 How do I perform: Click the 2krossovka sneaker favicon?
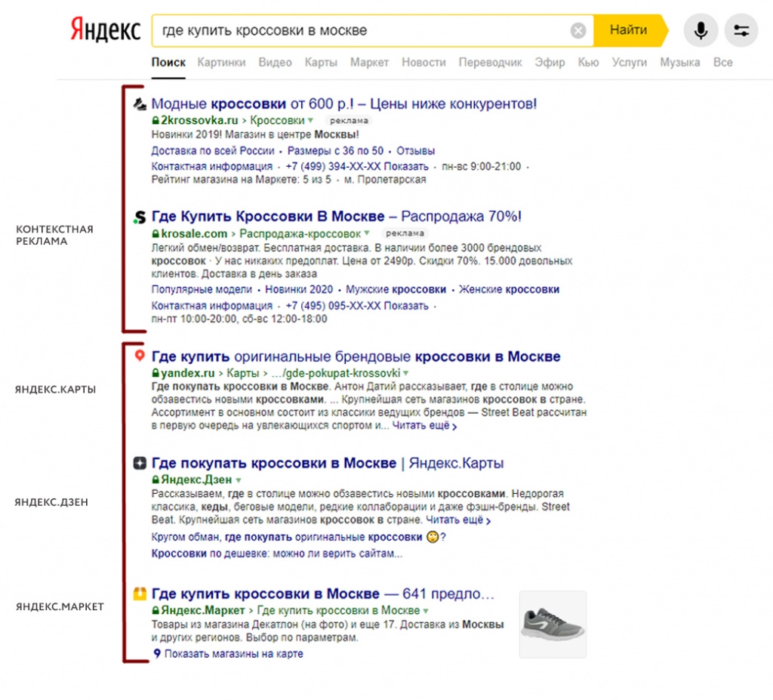(140, 103)
